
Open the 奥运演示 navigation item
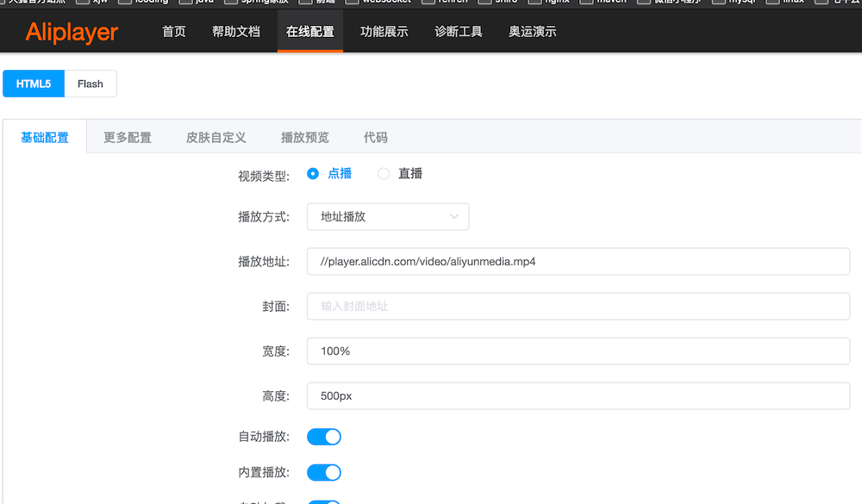click(532, 32)
